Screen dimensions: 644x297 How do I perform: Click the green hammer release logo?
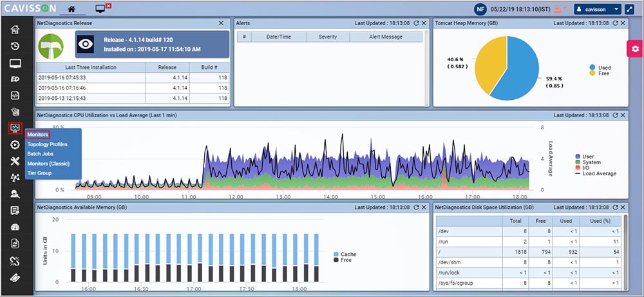click(x=51, y=46)
